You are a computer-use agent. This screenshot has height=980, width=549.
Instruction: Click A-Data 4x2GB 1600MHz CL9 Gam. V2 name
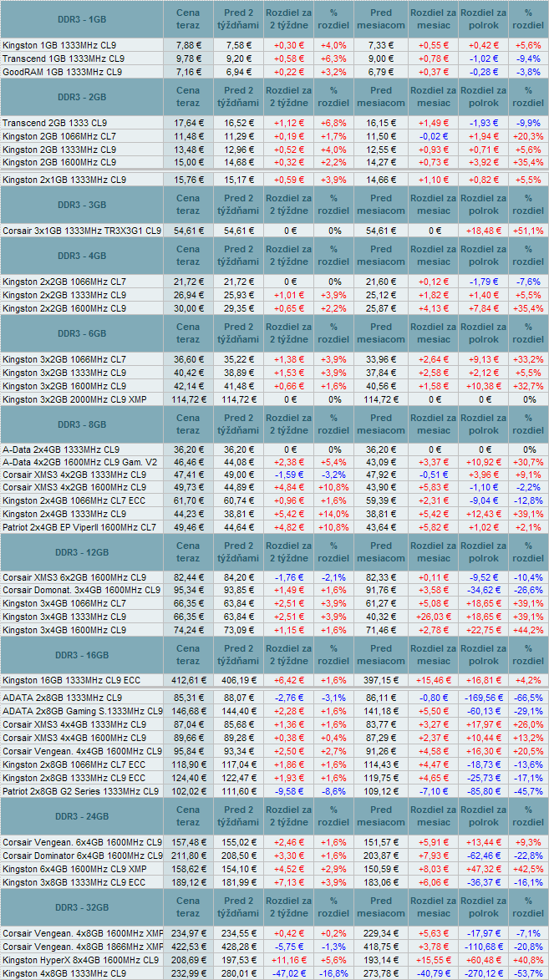[81, 463]
